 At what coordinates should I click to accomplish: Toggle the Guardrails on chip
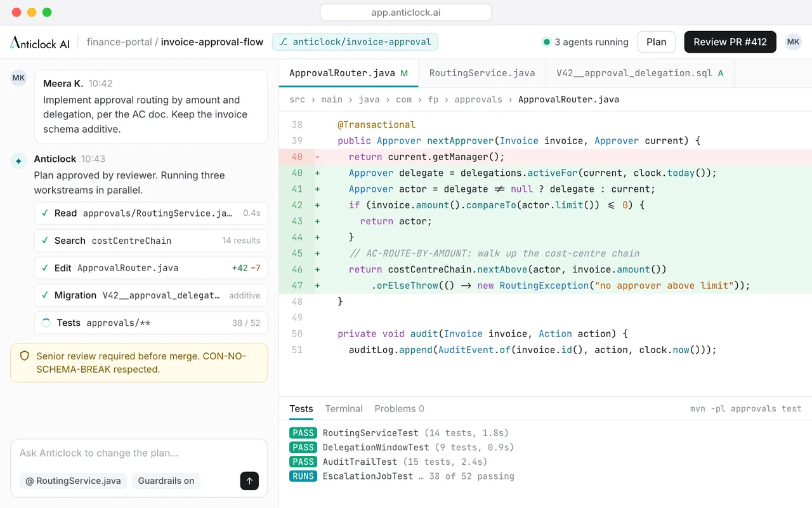pos(166,481)
